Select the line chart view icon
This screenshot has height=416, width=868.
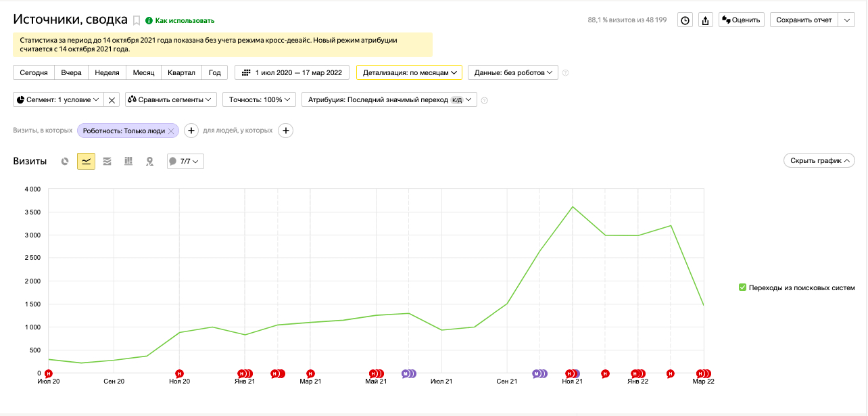(x=86, y=161)
